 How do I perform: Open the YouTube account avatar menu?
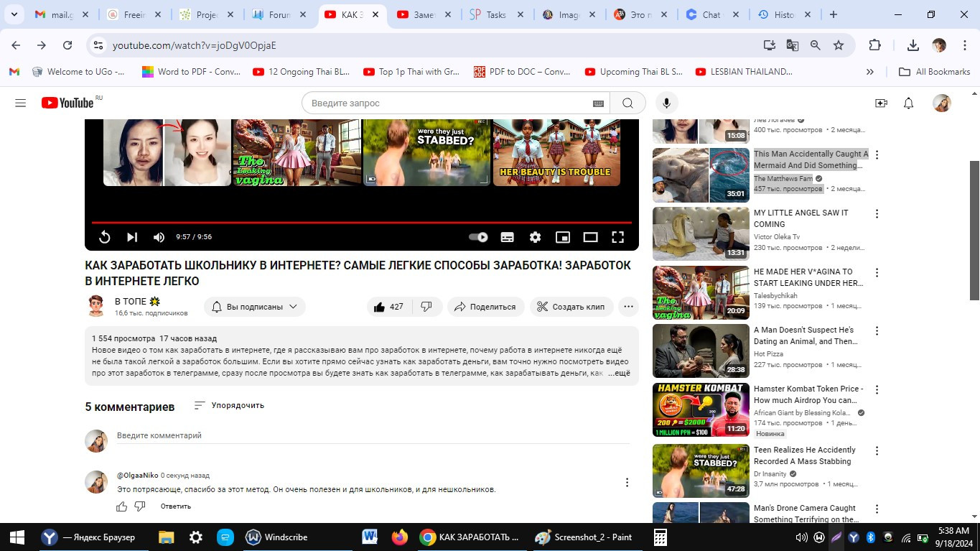941,103
